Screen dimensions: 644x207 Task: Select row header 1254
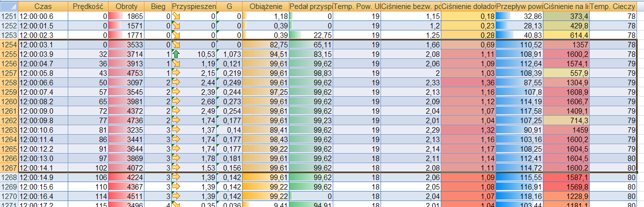pyautogui.click(x=9, y=44)
